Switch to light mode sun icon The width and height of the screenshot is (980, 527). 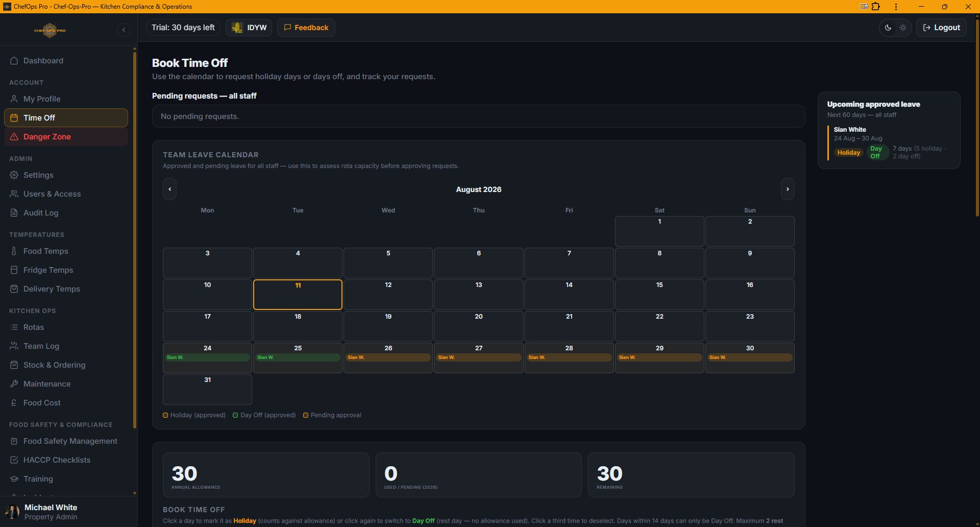tap(903, 28)
